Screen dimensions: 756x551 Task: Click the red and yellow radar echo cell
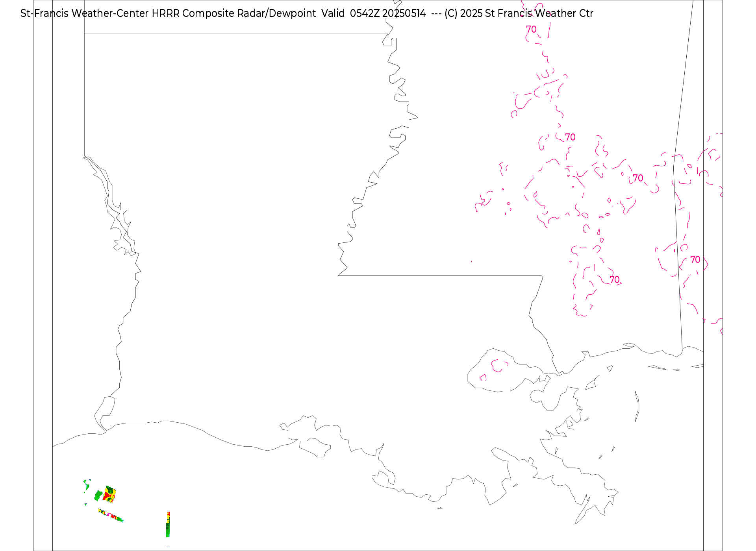tap(109, 494)
